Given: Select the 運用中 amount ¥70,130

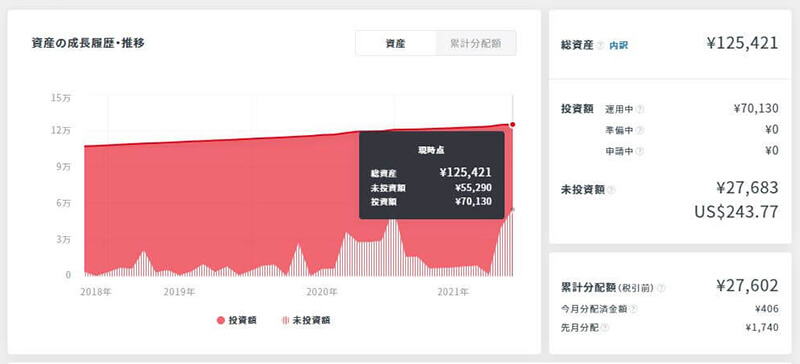Looking at the screenshot, I should coord(756,108).
